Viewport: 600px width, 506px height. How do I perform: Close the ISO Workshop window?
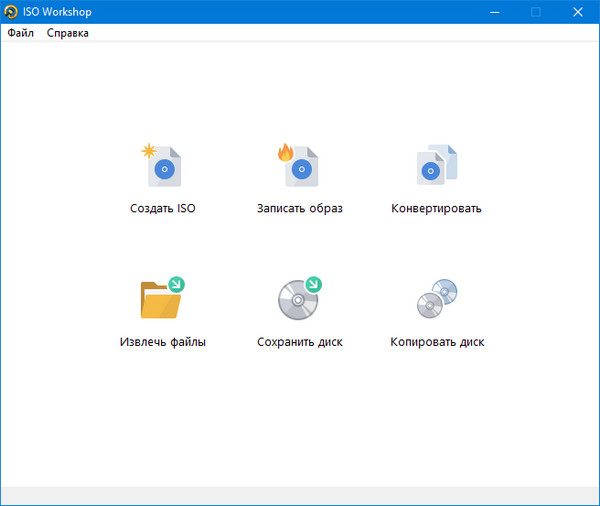580,12
